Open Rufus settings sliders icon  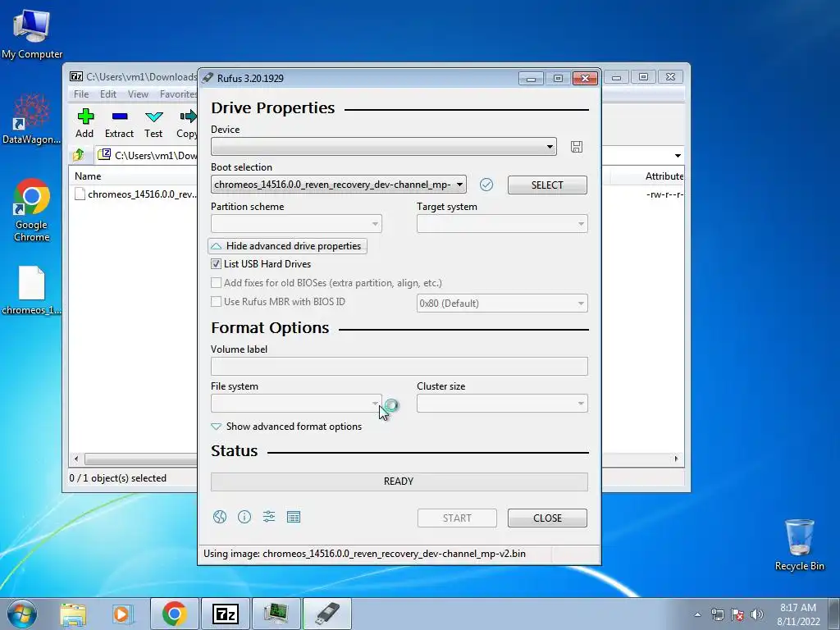(269, 517)
